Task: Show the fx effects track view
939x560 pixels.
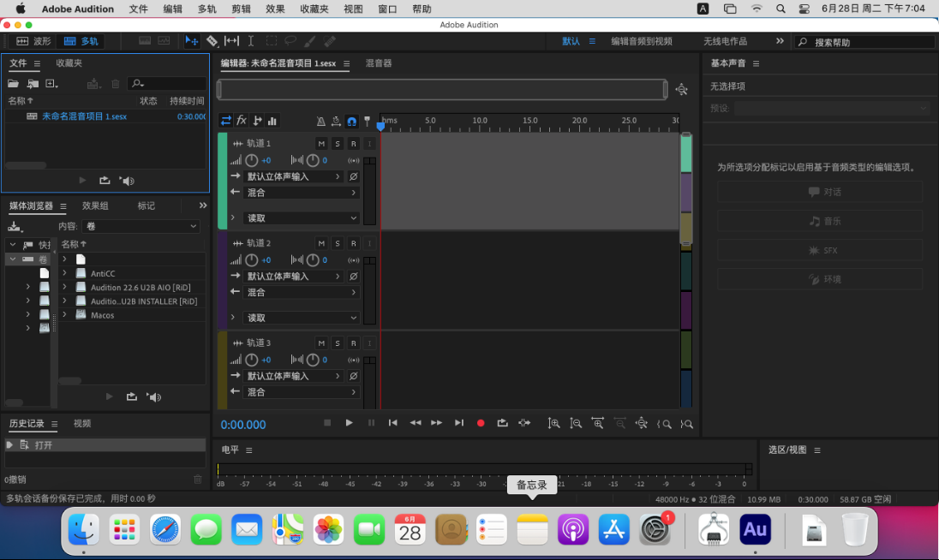Action: click(x=242, y=121)
